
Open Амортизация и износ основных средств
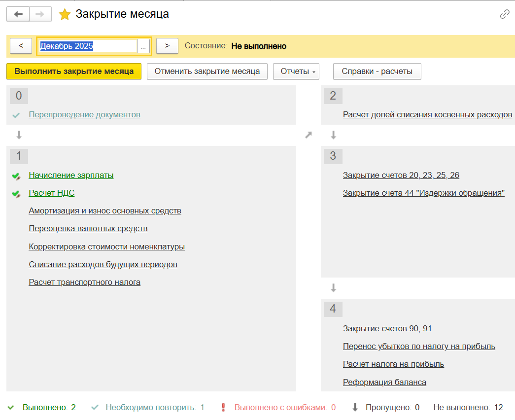[105, 210]
